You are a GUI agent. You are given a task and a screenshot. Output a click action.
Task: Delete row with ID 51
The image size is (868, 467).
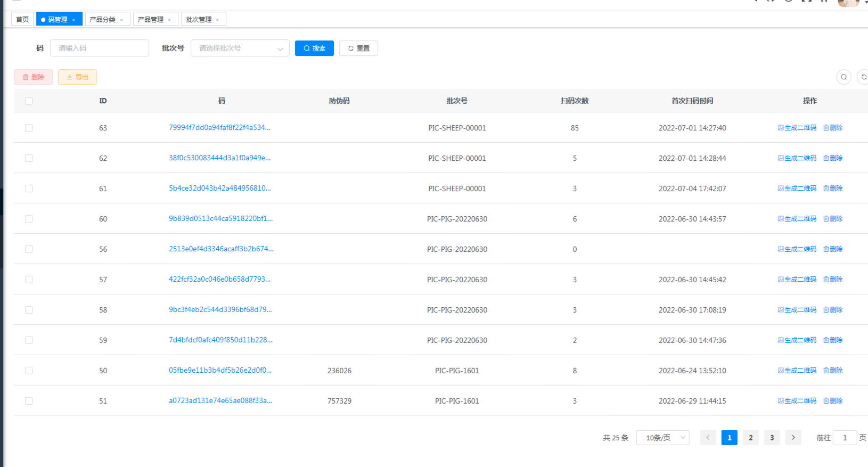point(833,401)
